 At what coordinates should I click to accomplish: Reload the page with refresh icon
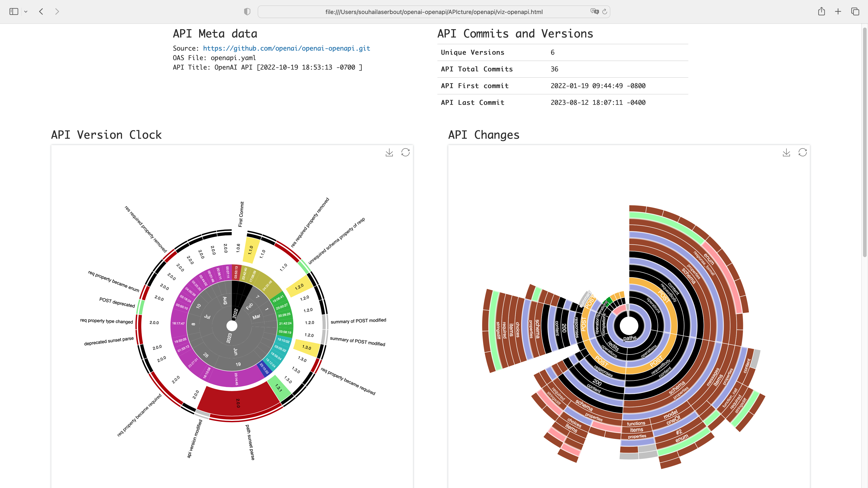coord(605,12)
